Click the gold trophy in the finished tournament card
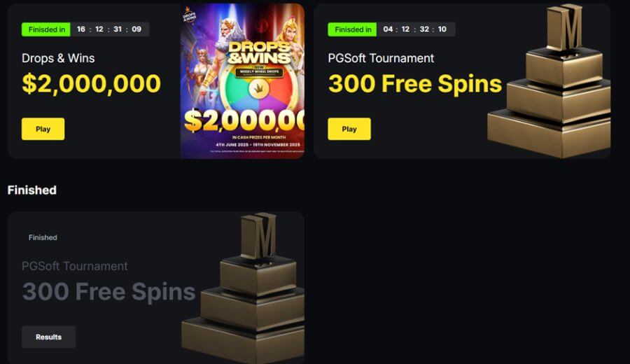 (243, 287)
